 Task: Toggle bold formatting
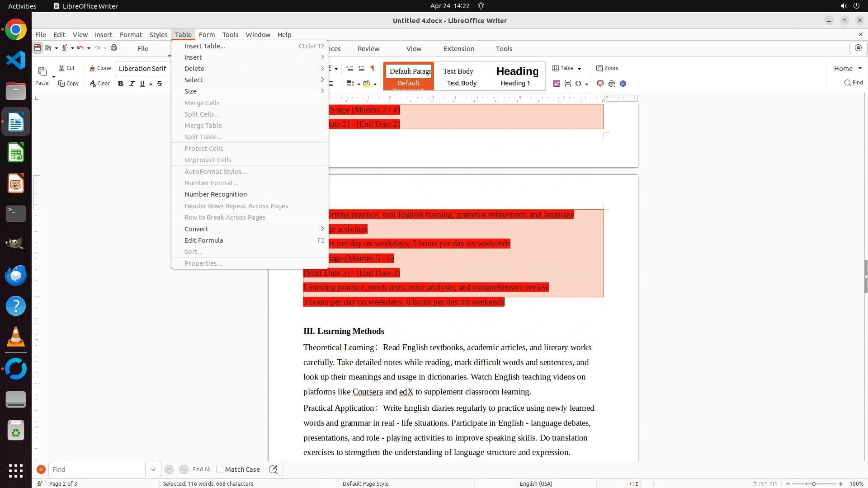pyautogui.click(x=121, y=84)
